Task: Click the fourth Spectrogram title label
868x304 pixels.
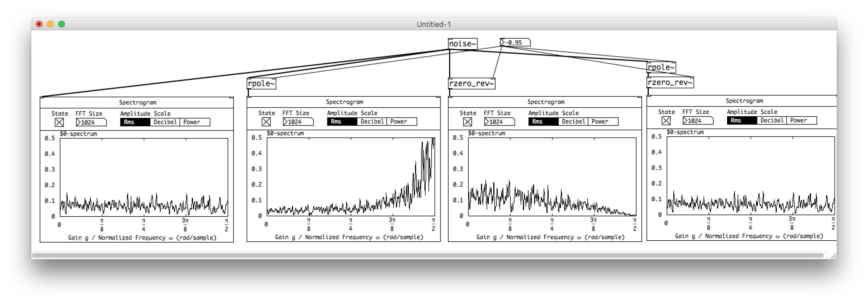Action: (744, 101)
